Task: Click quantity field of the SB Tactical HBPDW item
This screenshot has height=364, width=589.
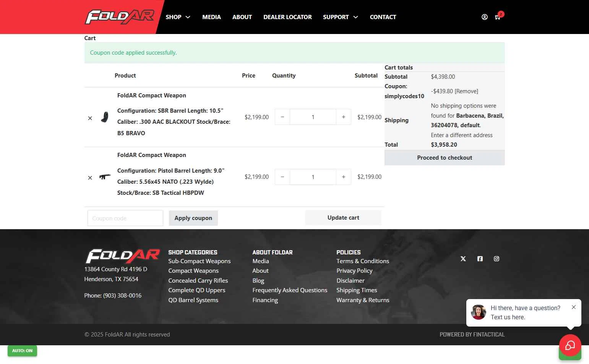Action: pos(313,177)
